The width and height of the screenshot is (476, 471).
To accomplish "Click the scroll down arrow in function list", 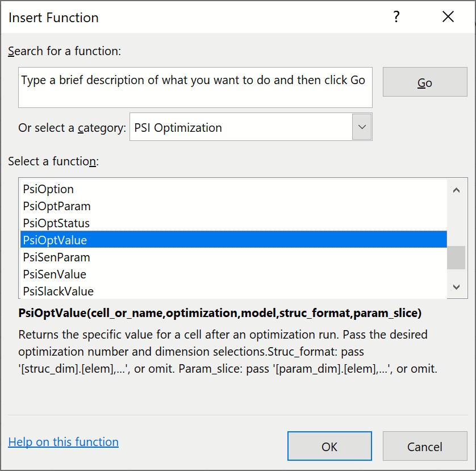I will click(x=456, y=288).
